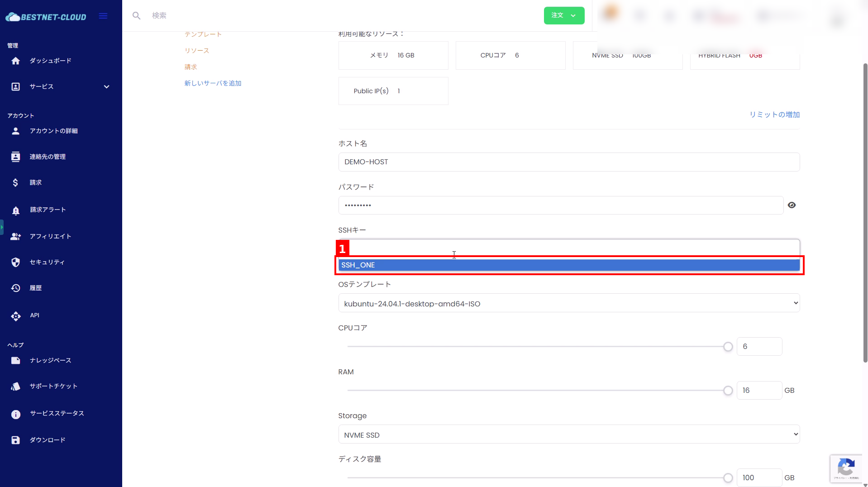Open the OS template dropdown

coord(568,303)
